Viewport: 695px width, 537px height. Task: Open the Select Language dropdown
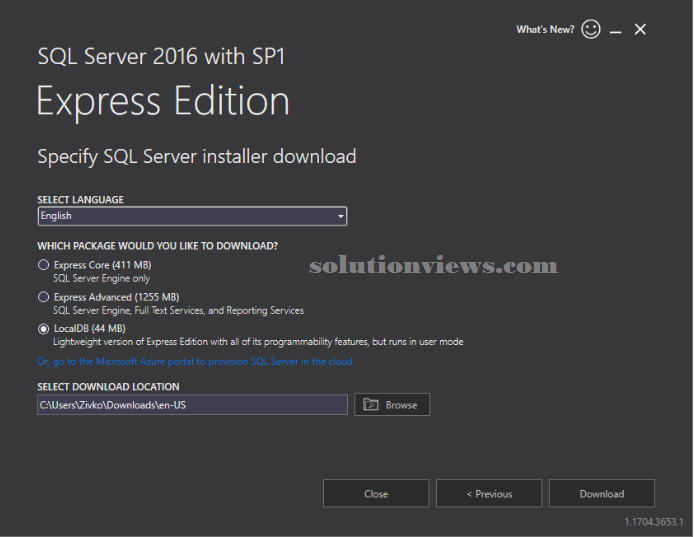click(x=192, y=216)
